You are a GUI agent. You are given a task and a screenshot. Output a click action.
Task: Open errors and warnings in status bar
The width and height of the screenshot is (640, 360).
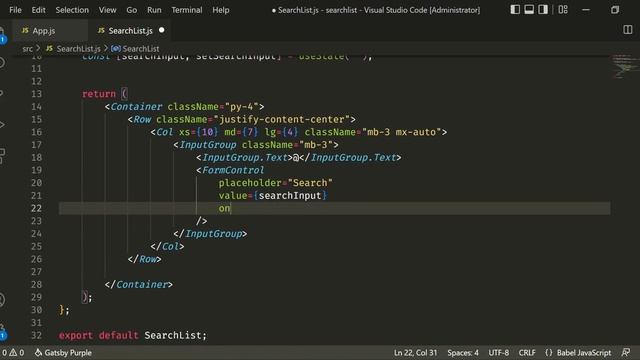click(x=13, y=353)
